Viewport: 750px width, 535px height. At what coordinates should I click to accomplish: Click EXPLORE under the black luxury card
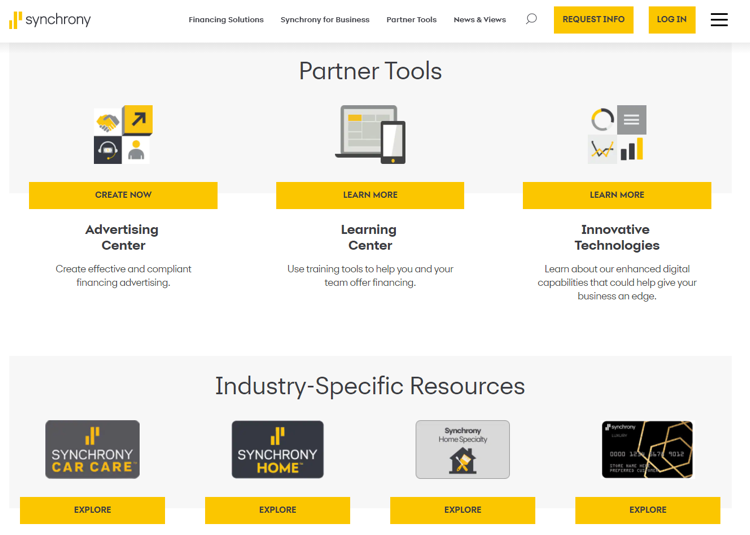click(648, 510)
